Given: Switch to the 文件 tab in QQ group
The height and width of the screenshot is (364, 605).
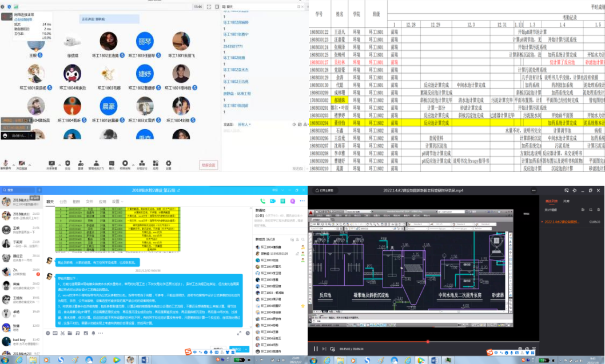Looking at the screenshot, I should (90, 202).
